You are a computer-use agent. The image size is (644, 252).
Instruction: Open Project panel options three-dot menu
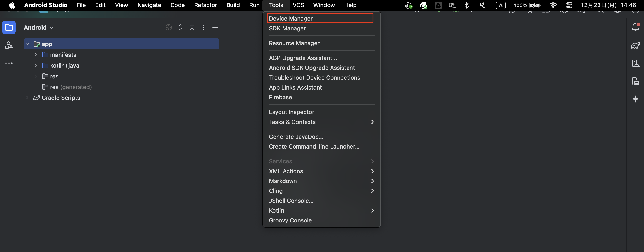coord(203,28)
